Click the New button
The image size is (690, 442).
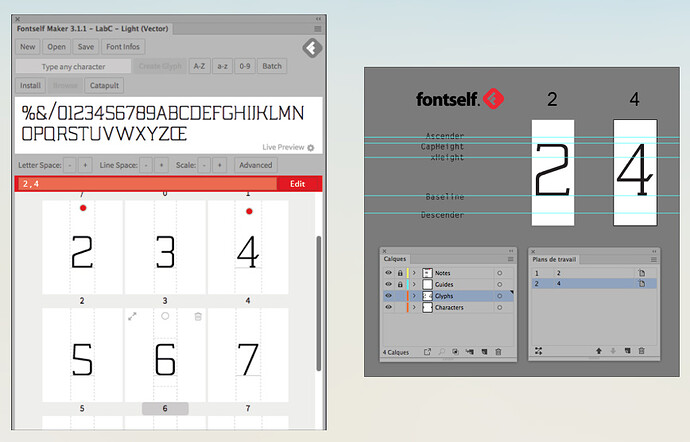click(x=28, y=47)
